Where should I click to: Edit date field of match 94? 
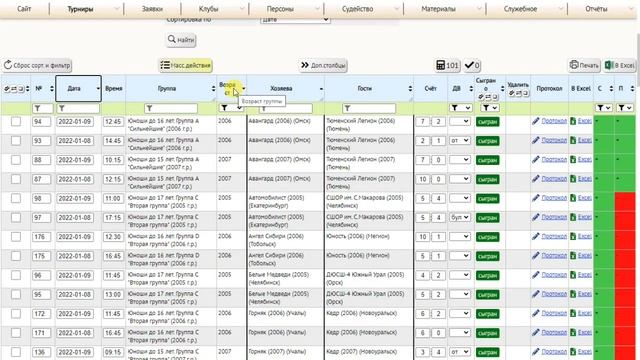tap(75, 122)
